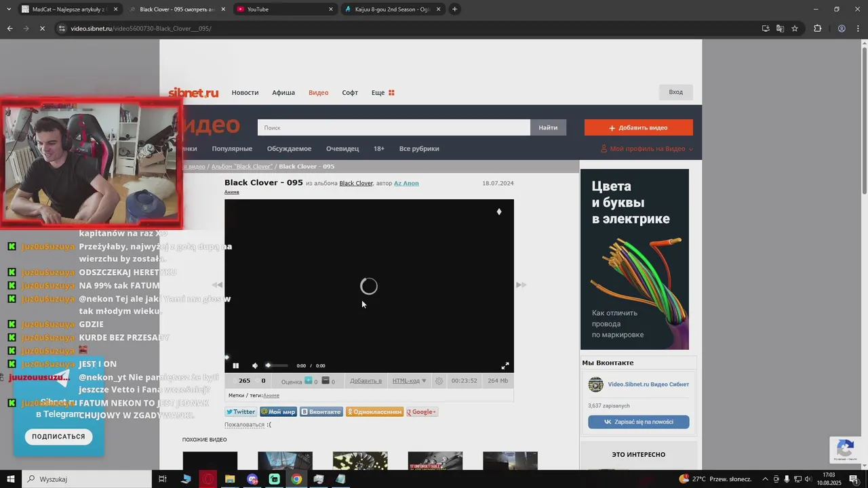Open the Windows Start menu

(x=10, y=479)
